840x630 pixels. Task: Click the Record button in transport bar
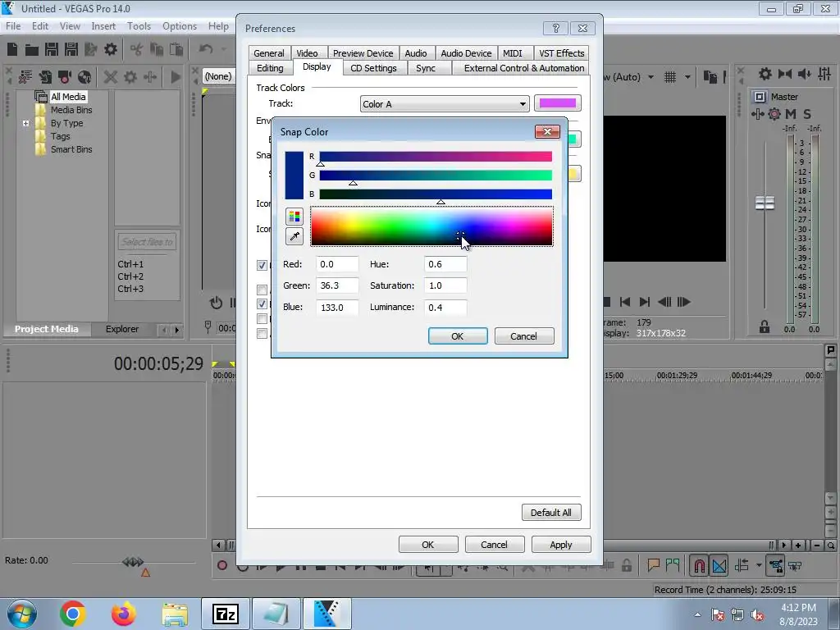221,565
